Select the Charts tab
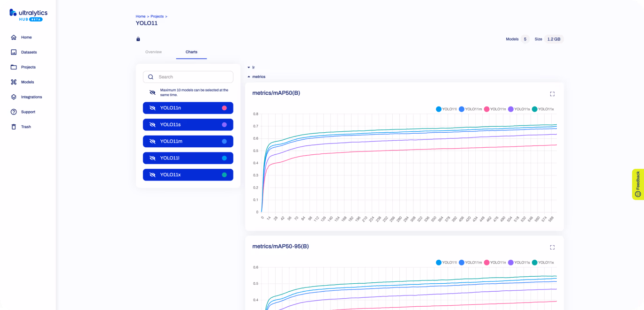Screen dimensions: 644x310 coord(191,52)
